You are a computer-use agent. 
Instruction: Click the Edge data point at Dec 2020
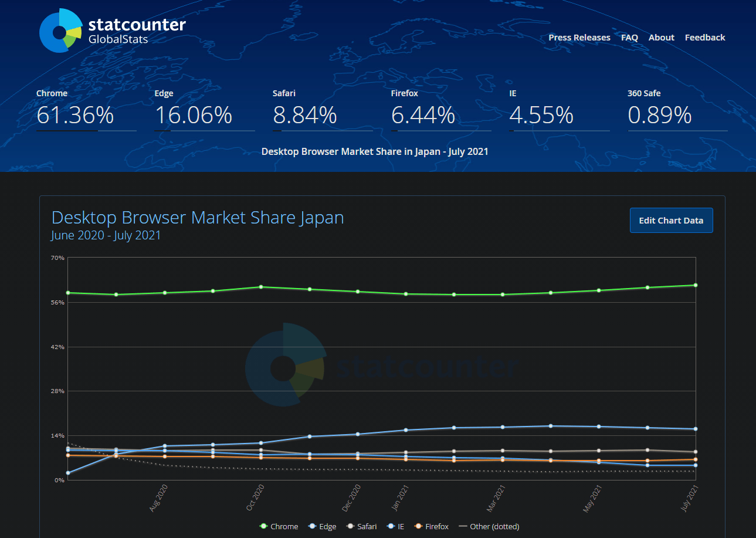point(358,434)
